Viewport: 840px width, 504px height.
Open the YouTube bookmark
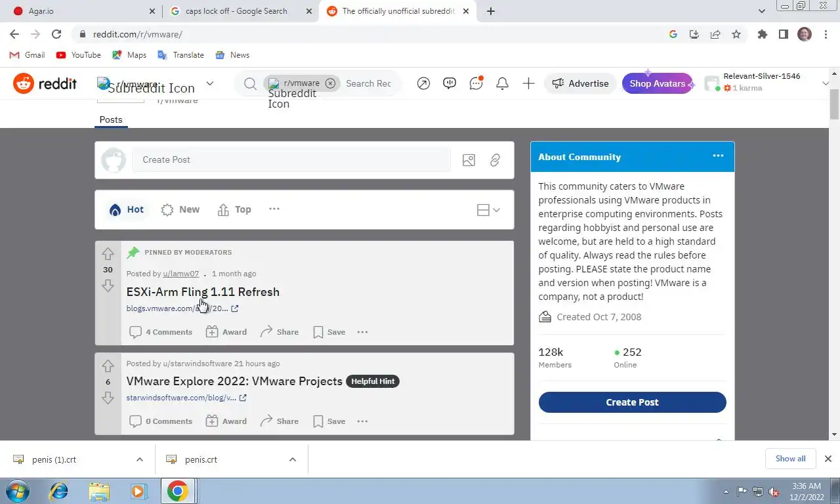pyautogui.click(x=79, y=55)
